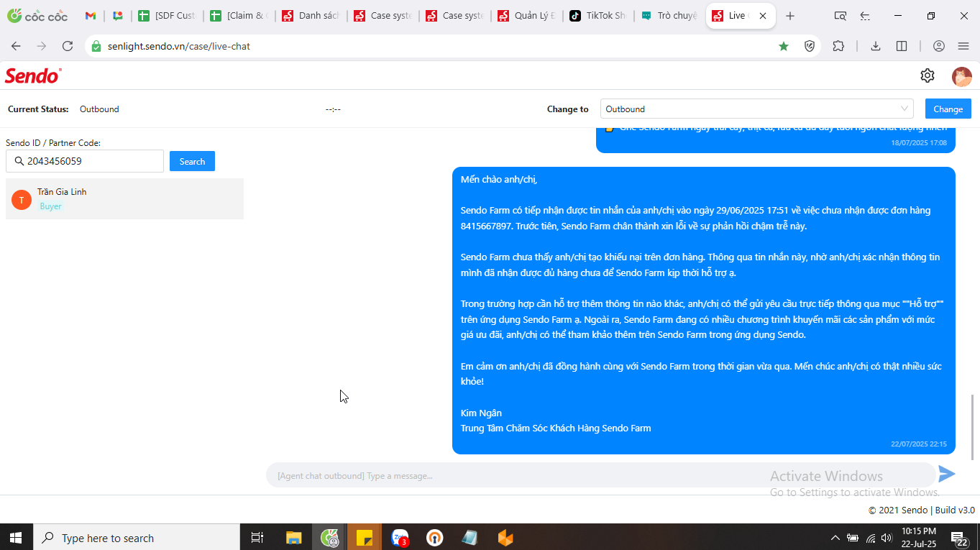
Task: Click the 22/07/2025 22:15 message timestamp
Action: click(919, 444)
